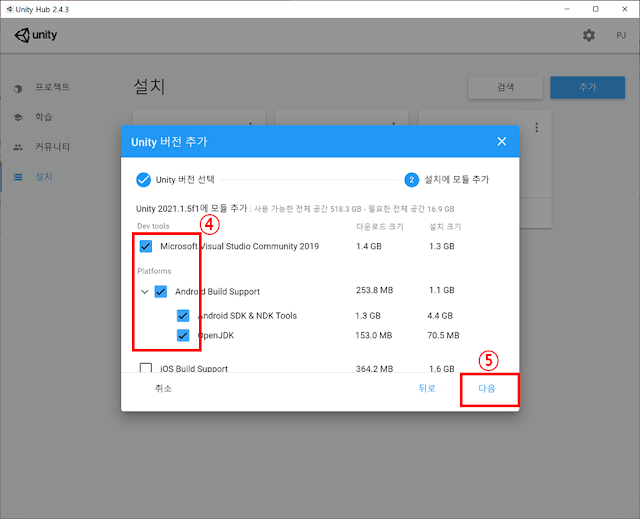The width and height of the screenshot is (640, 519).
Task: Collapse the Android Build Support chevron
Action: click(x=144, y=292)
